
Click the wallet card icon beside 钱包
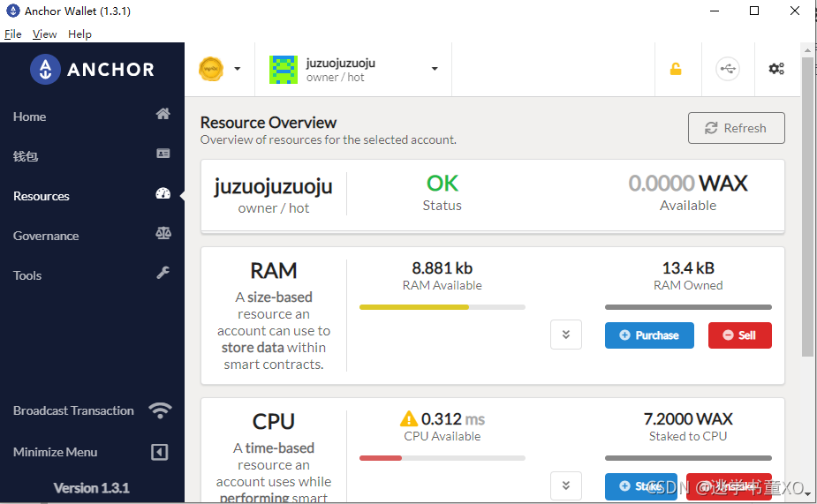(x=163, y=154)
